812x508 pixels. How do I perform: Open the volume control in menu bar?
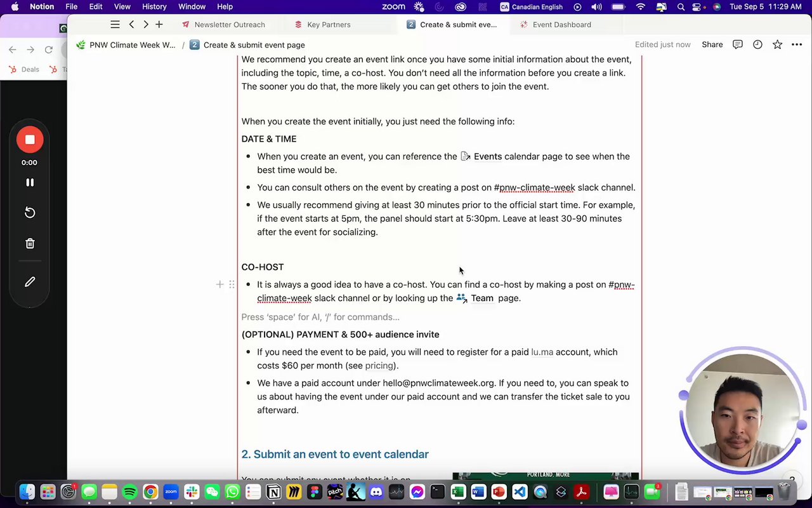tap(596, 6)
